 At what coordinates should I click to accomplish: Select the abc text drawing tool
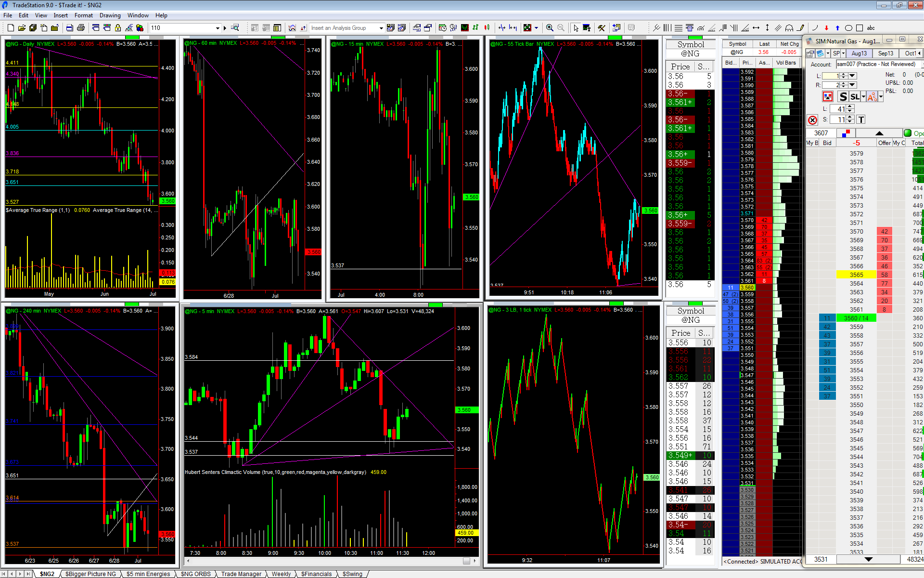coord(871,28)
